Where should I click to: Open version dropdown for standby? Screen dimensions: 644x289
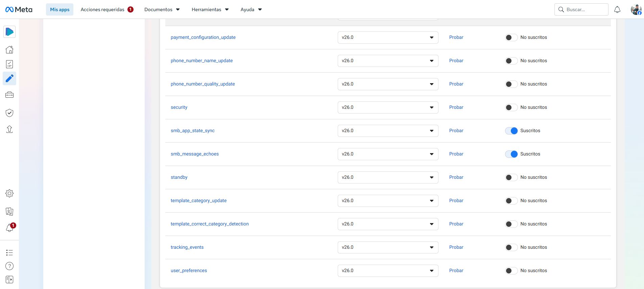pos(388,177)
